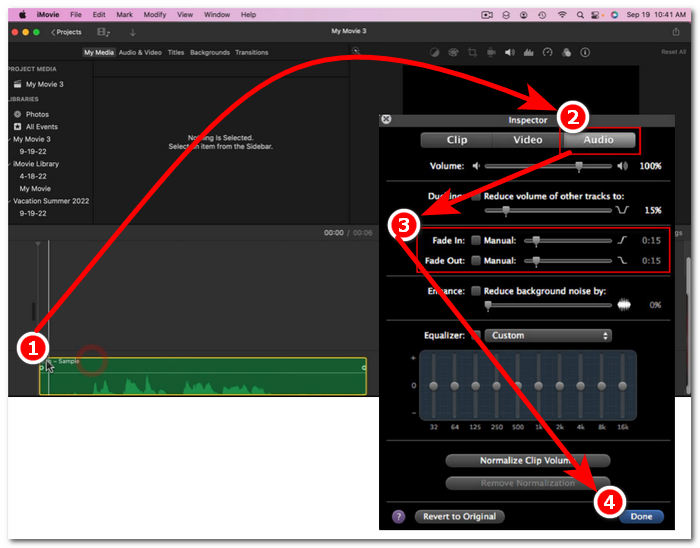Viewport: 700px width, 548px height.
Task: Click Normalize Clip Volume button
Action: 528,461
